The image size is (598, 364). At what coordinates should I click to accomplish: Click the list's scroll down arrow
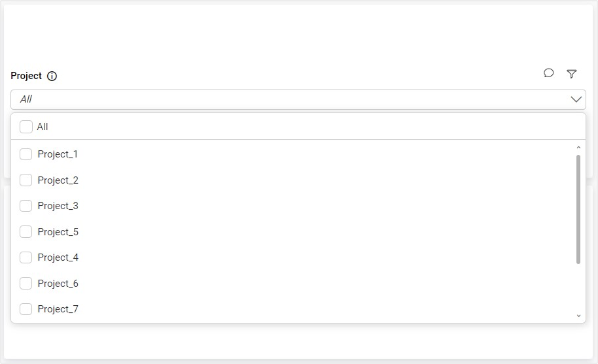578,316
